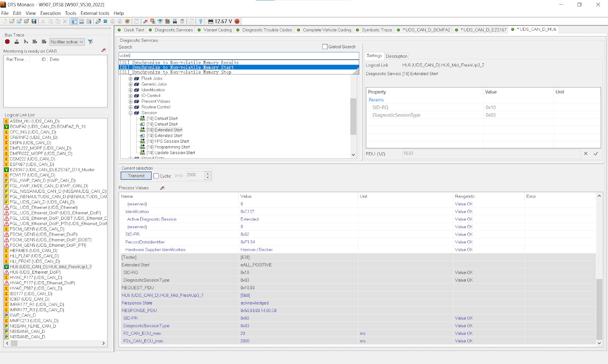Click the Transmit button

pos(136,176)
